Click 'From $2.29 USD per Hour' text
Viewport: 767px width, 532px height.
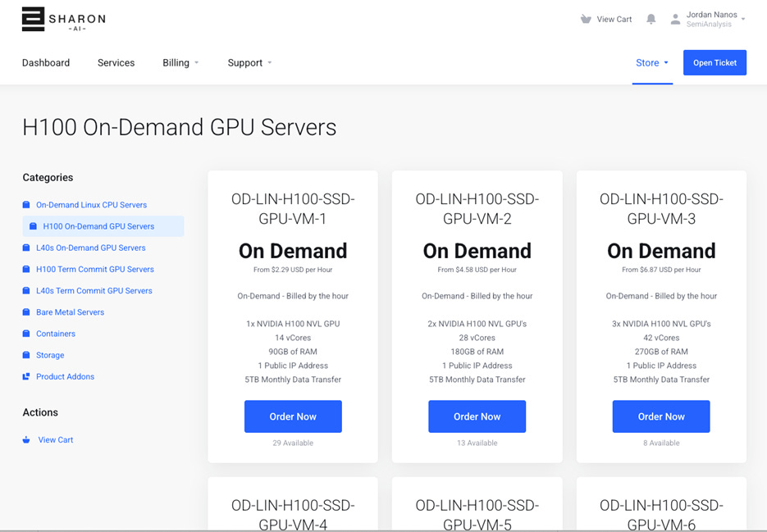[x=293, y=270]
